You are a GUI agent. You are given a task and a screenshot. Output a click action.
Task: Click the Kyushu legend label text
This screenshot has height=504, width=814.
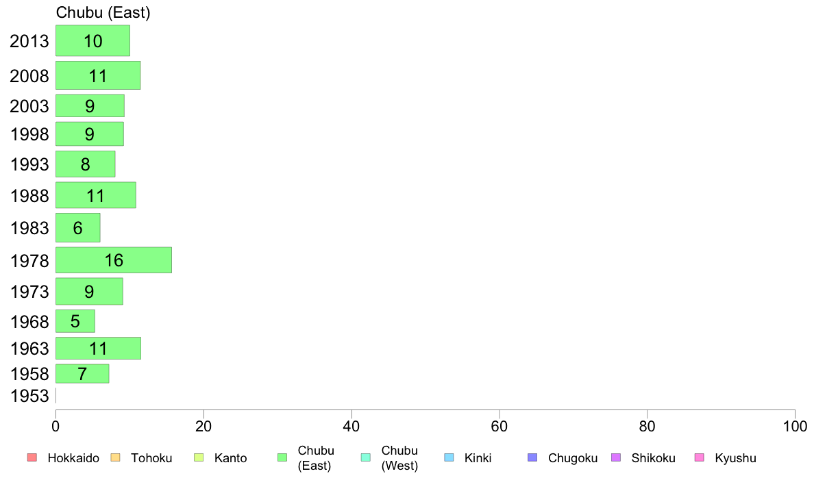[x=735, y=458]
